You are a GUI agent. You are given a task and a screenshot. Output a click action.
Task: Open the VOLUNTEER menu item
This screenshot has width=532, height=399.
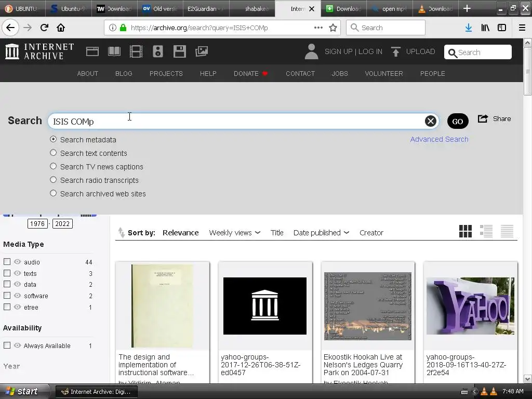[384, 74]
